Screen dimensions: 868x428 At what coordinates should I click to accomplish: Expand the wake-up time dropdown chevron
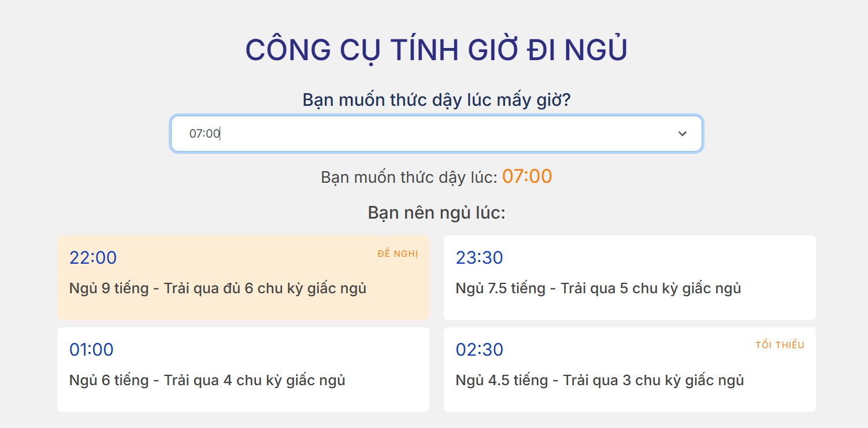(682, 134)
